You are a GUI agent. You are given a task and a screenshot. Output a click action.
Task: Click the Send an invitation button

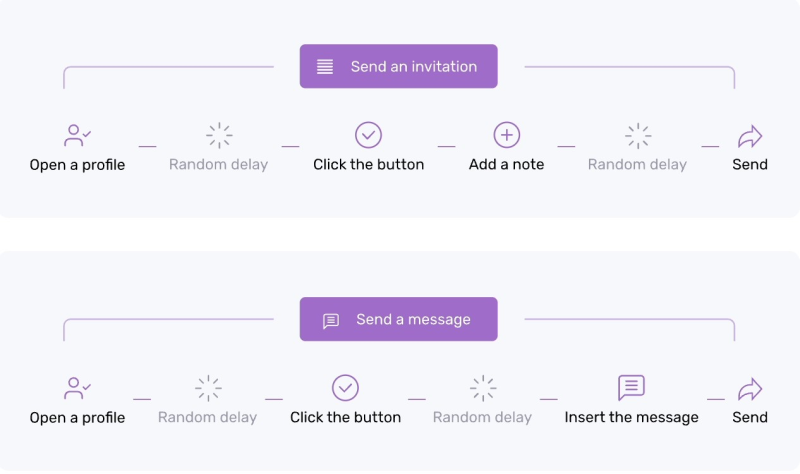[398, 67]
